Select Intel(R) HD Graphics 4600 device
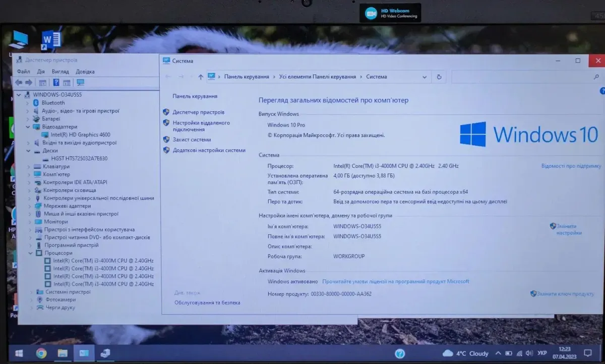 [80, 135]
